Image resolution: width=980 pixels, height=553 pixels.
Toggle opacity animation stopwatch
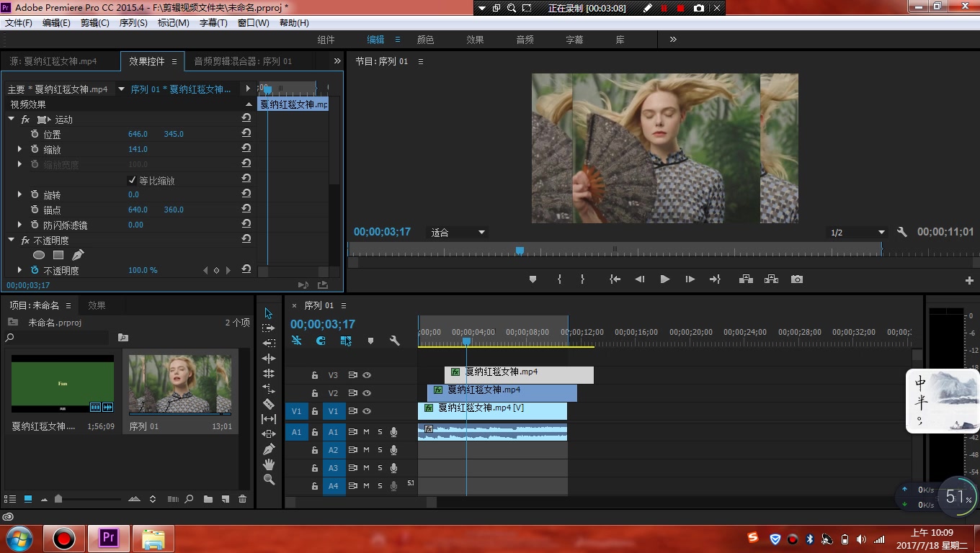pos(35,270)
